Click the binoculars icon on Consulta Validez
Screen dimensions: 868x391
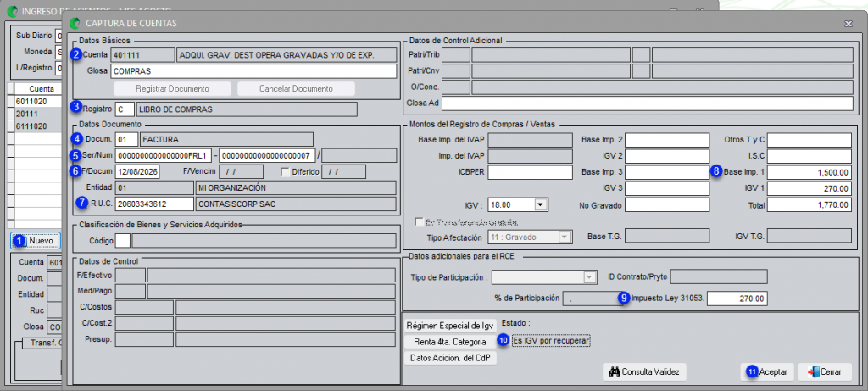click(615, 372)
